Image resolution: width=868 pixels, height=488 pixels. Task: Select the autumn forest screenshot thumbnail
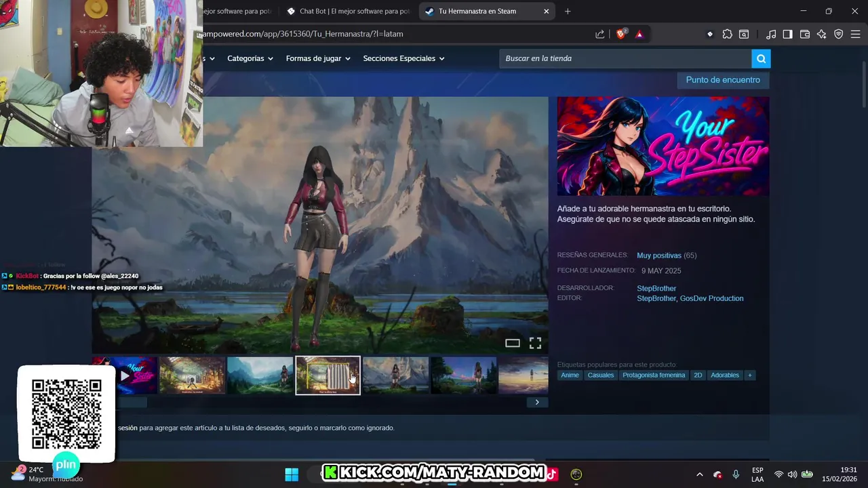pyautogui.click(x=192, y=375)
